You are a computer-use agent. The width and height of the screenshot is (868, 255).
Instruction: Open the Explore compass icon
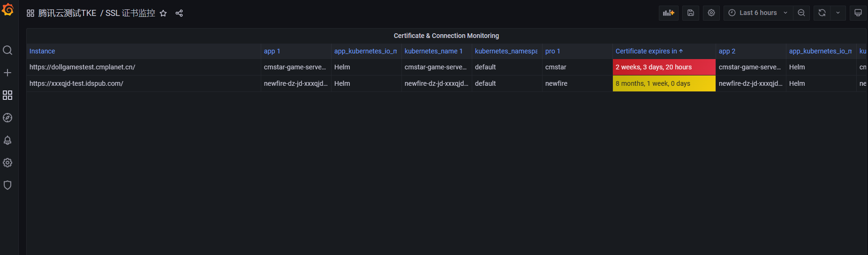[8, 118]
